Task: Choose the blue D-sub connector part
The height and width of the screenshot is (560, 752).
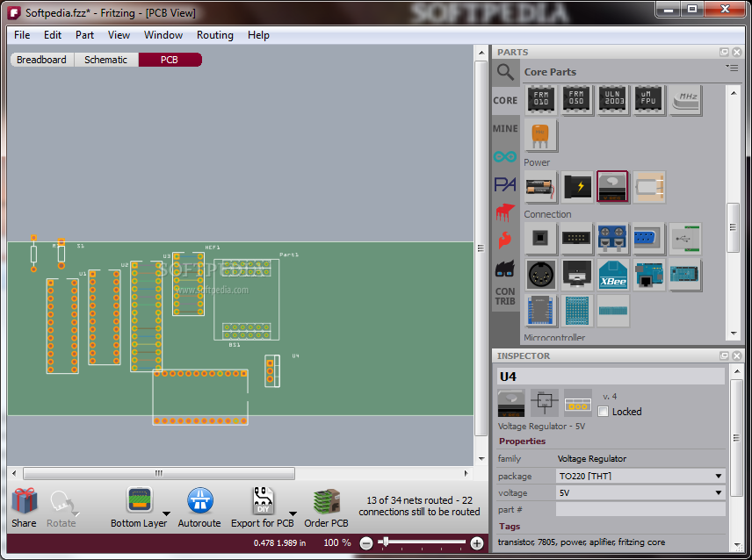Action: tap(648, 238)
